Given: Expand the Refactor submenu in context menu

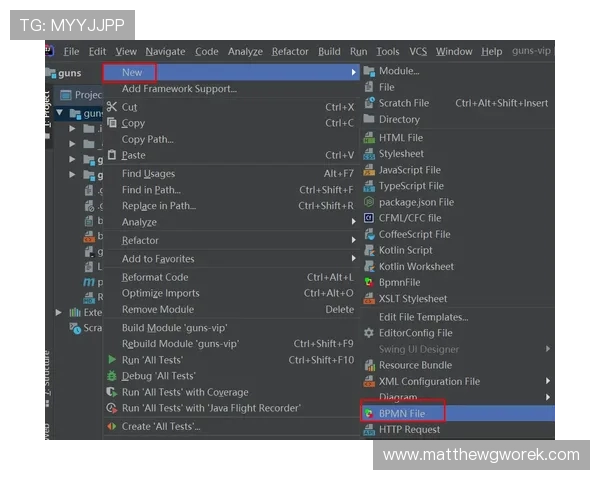Looking at the screenshot, I should (x=353, y=241).
